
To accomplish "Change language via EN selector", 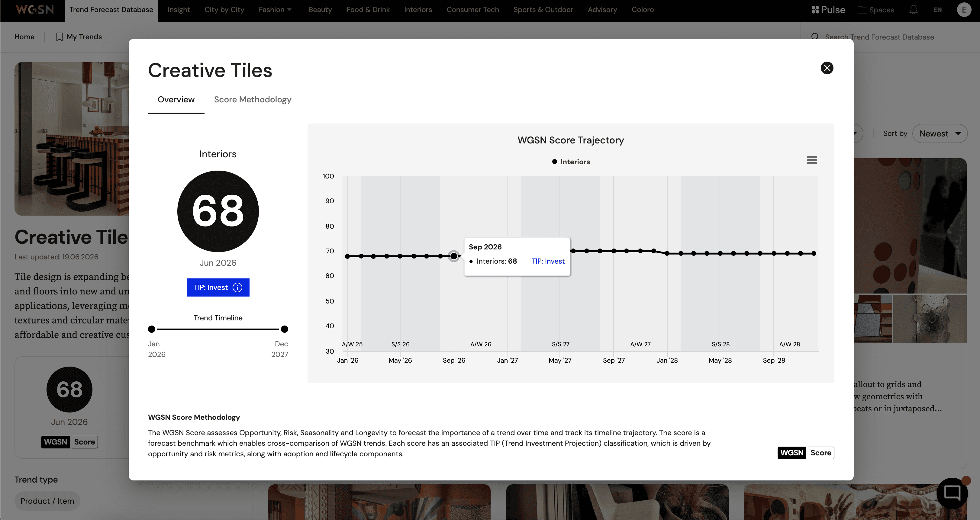I will point(937,10).
